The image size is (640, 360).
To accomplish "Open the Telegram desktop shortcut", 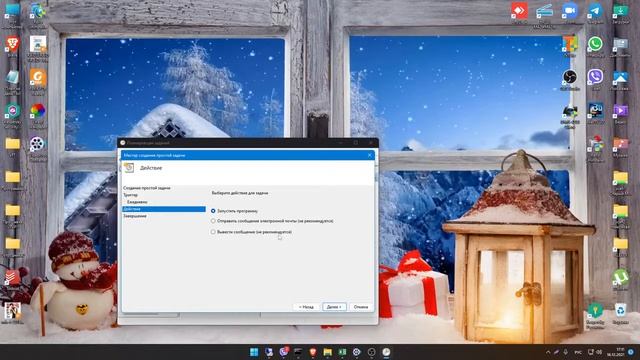I will [595, 11].
